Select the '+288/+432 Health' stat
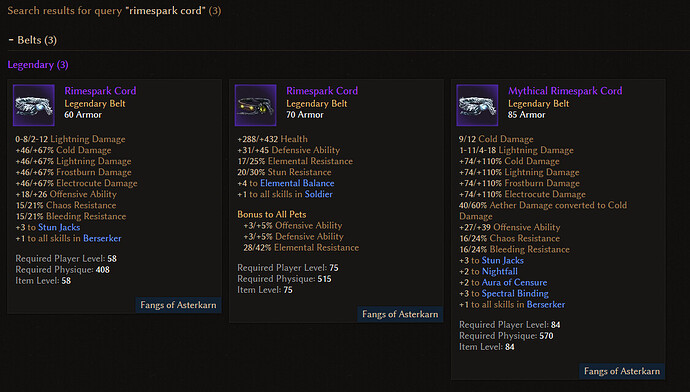Screen dimensions: 690x392 coord(272,139)
